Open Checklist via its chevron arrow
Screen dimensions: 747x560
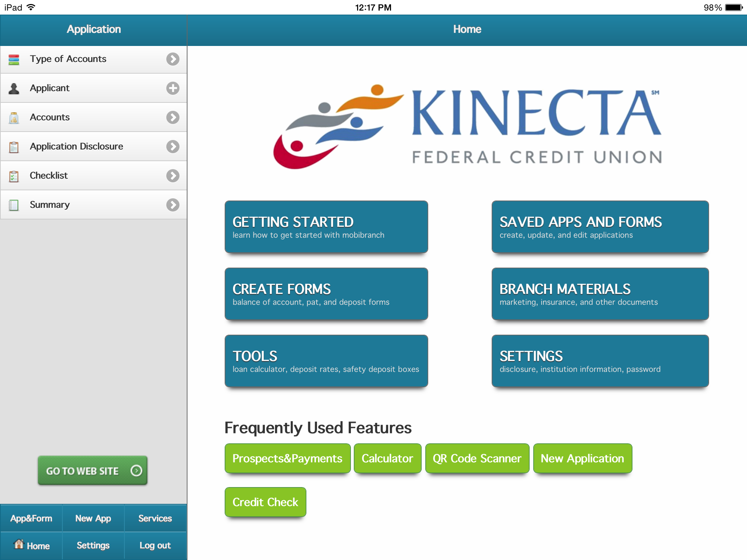173,176
